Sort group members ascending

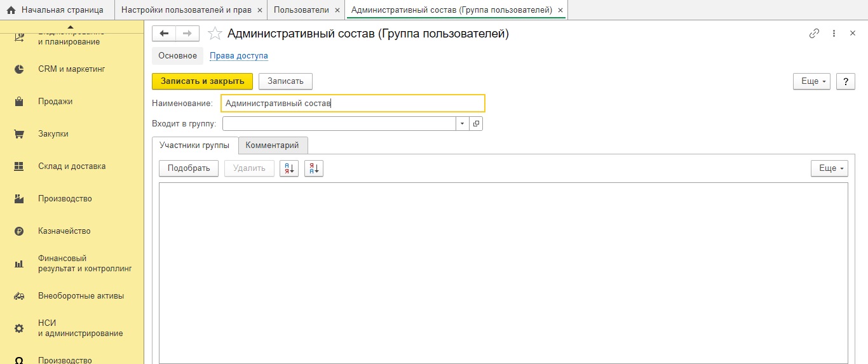(289, 168)
